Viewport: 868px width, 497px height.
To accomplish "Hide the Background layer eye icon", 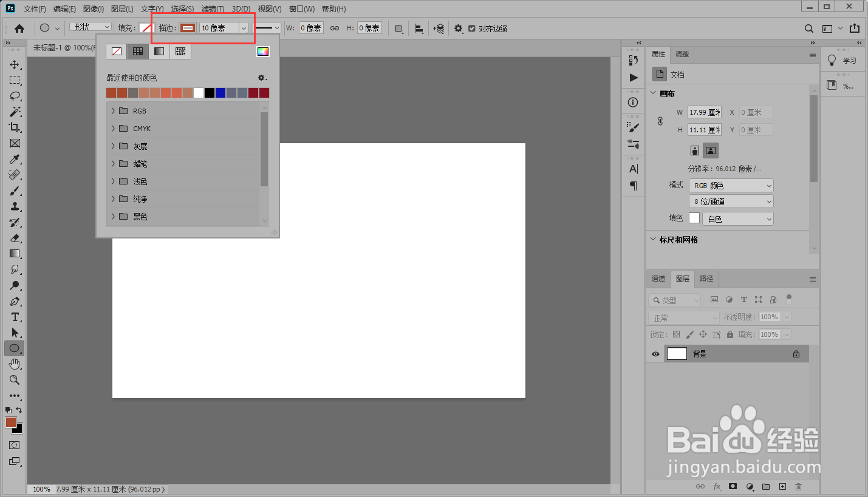I will pyautogui.click(x=655, y=354).
